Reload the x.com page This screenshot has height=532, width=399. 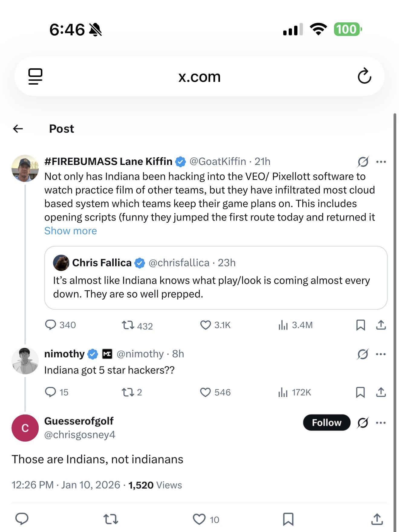364,76
